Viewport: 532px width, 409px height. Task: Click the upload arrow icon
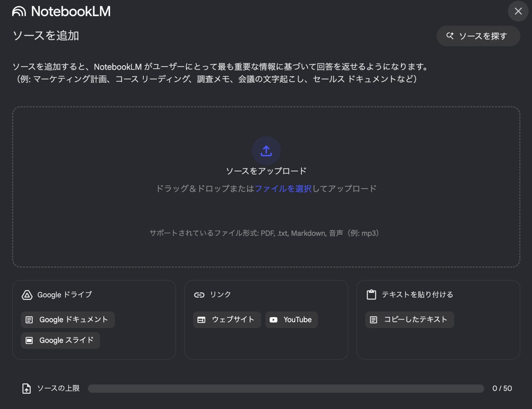[266, 151]
